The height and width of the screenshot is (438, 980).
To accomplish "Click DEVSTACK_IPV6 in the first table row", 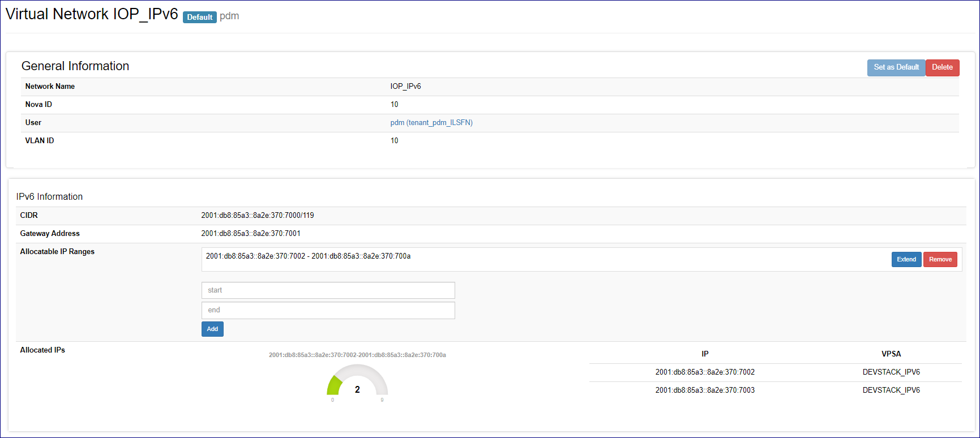I will pyautogui.click(x=891, y=372).
